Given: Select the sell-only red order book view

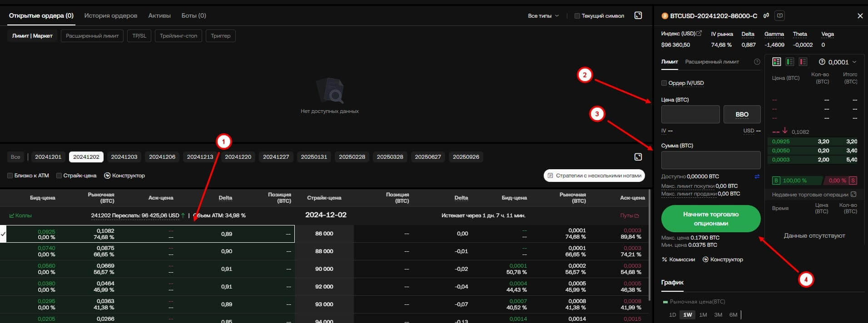Looking at the screenshot, I should click(x=803, y=62).
